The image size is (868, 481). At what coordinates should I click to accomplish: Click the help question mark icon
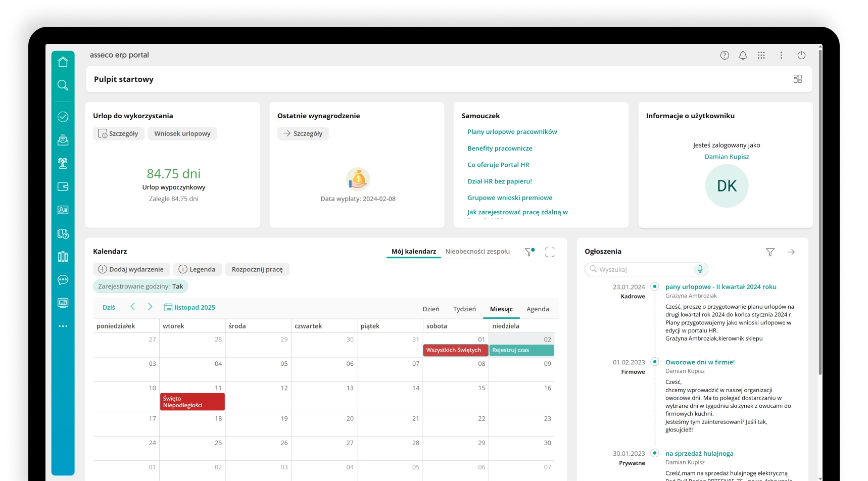[x=725, y=55]
